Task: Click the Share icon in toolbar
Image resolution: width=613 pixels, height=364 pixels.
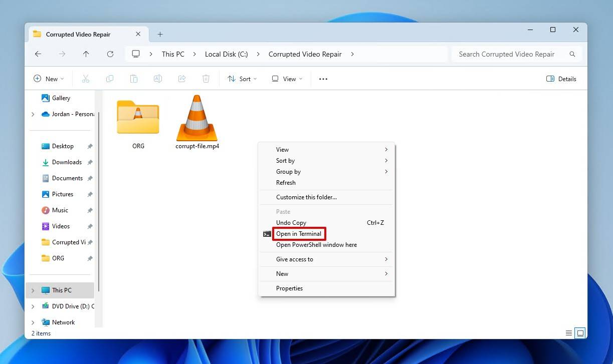Action: pos(182,79)
